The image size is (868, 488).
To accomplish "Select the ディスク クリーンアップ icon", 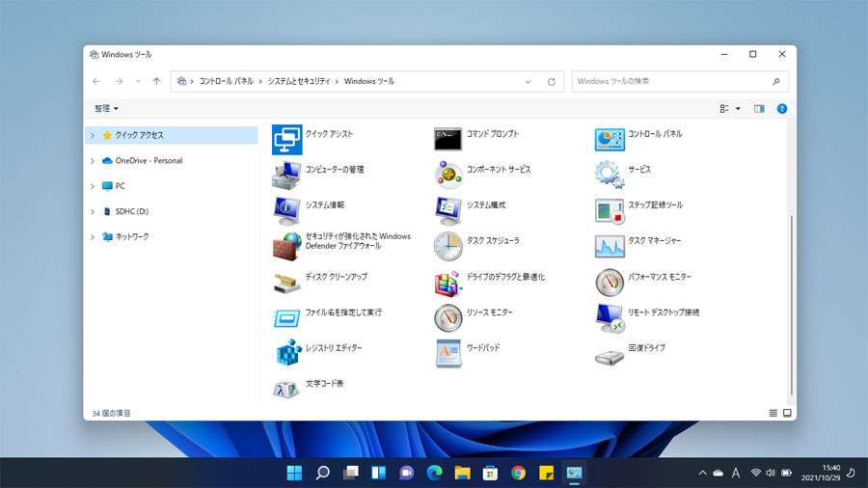I will tap(286, 283).
